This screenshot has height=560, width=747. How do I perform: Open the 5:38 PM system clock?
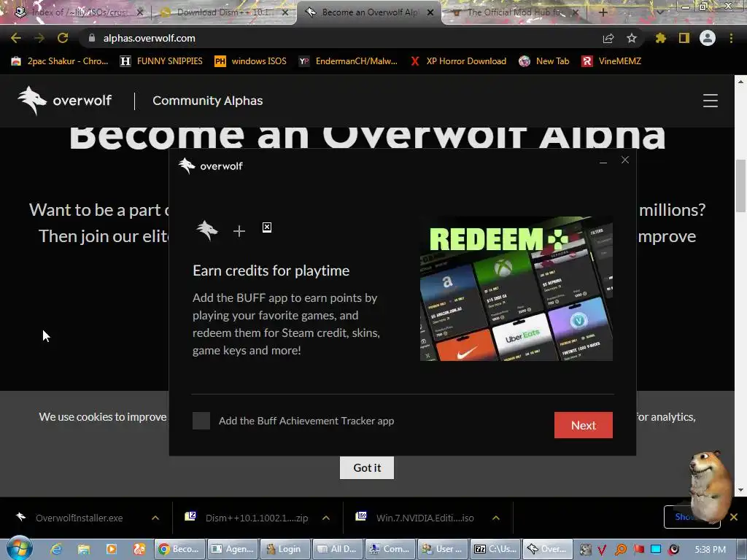click(x=711, y=550)
